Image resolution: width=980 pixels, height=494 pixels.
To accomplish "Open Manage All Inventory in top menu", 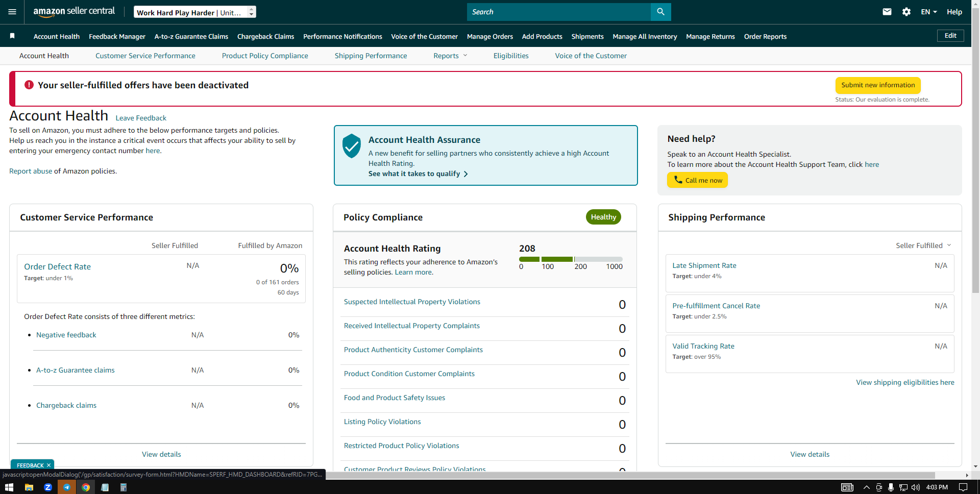I will tap(645, 36).
